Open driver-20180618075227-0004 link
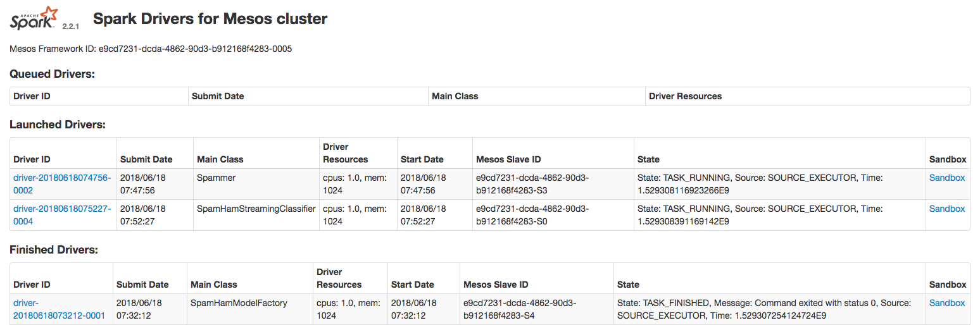This screenshot has width=980, height=325. point(62,215)
